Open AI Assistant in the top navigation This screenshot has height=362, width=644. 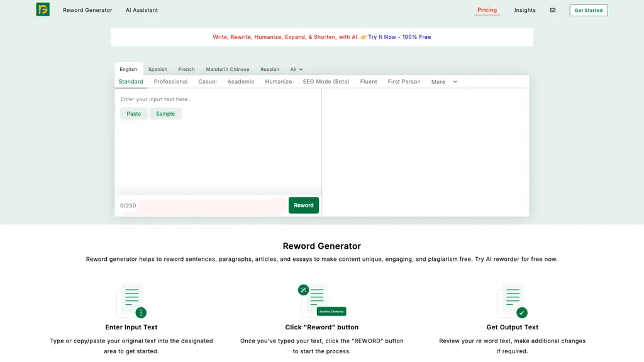(x=142, y=10)
